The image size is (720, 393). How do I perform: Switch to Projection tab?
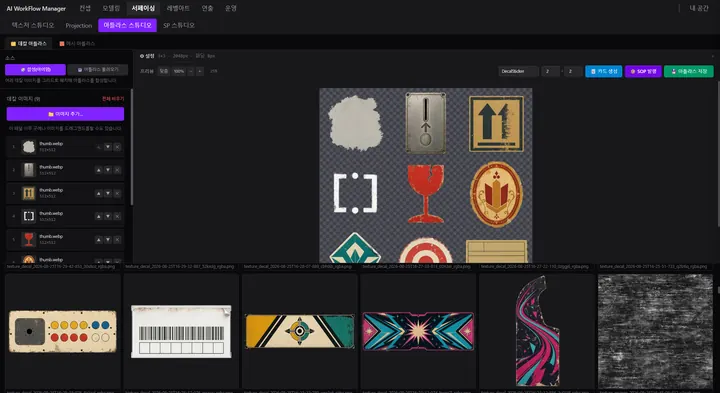[x=79, y=25]
